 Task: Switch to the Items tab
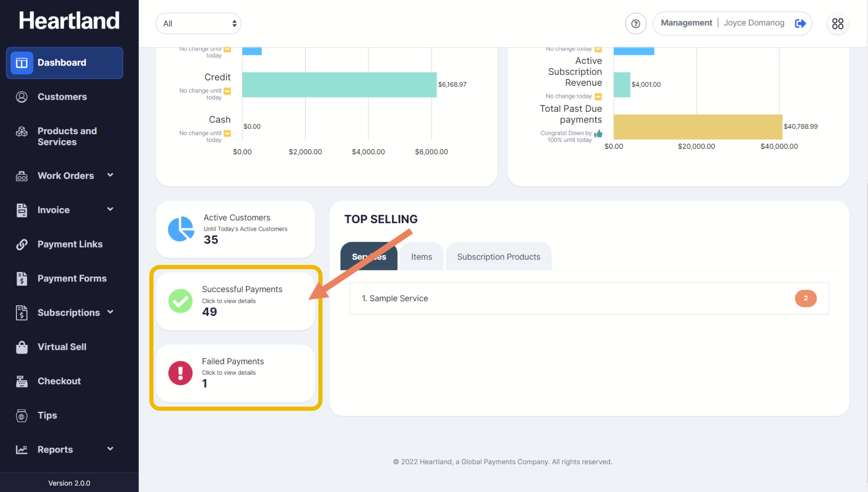click(x=421, y=257)
